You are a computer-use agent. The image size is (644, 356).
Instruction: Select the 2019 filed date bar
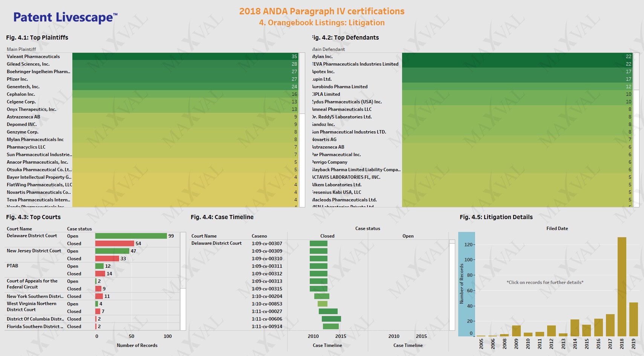pyautogui.click(x=633, y=319)
